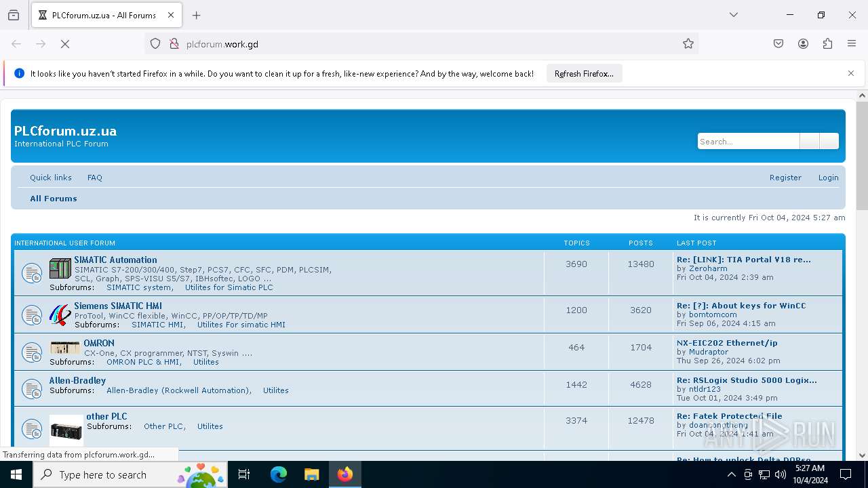Open Quick links menu
The height and width of the screenshot is (488, 868).
pyautogui.click(x=51, y=178)
